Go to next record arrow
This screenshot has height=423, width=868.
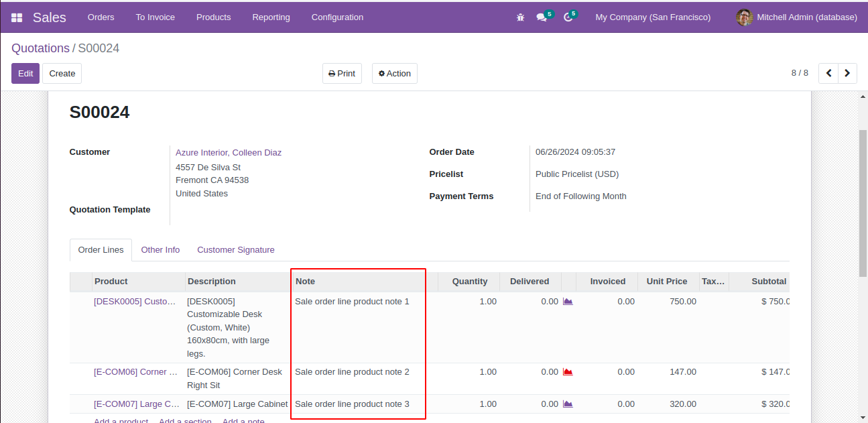click(847, 73)
